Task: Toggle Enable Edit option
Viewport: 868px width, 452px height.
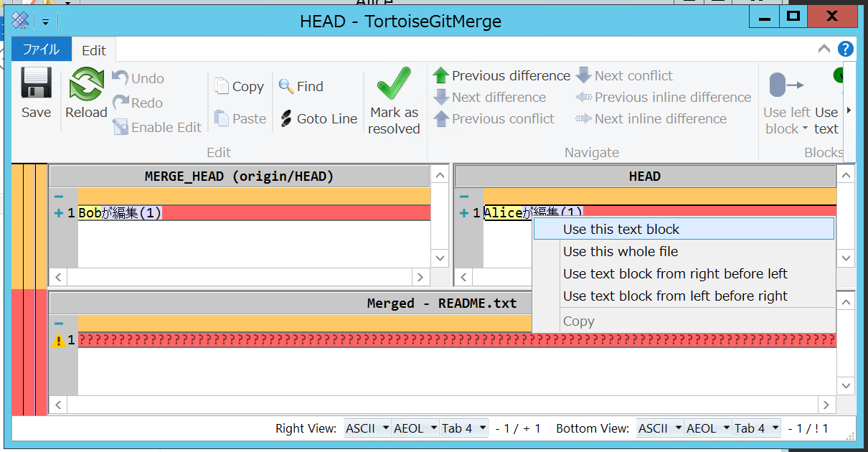Action: [157, 127]
